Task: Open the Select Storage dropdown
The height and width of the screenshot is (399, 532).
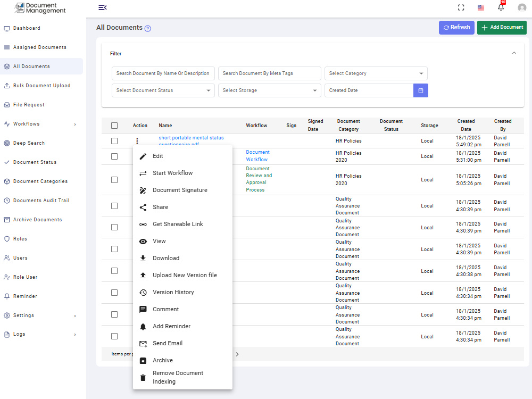Action: click(x=269, y=90)
